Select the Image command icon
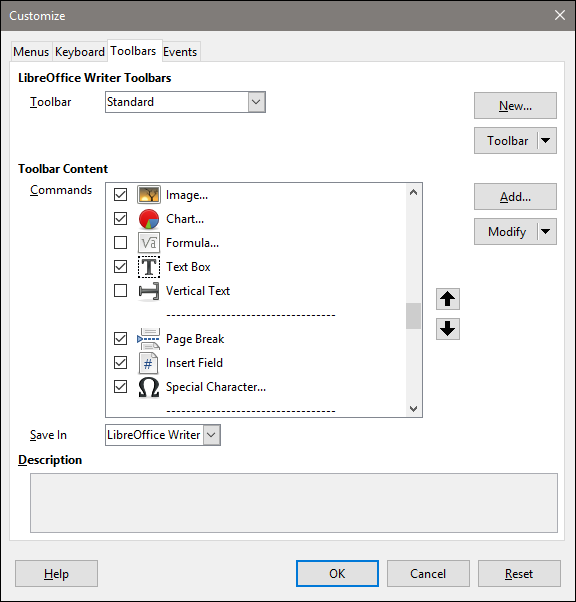 click(149, 195)
